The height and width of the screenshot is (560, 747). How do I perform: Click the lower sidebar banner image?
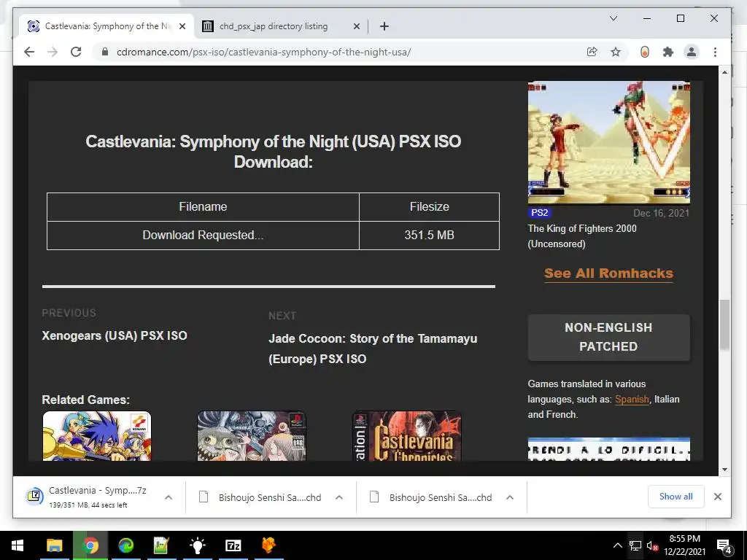(609, 449)
